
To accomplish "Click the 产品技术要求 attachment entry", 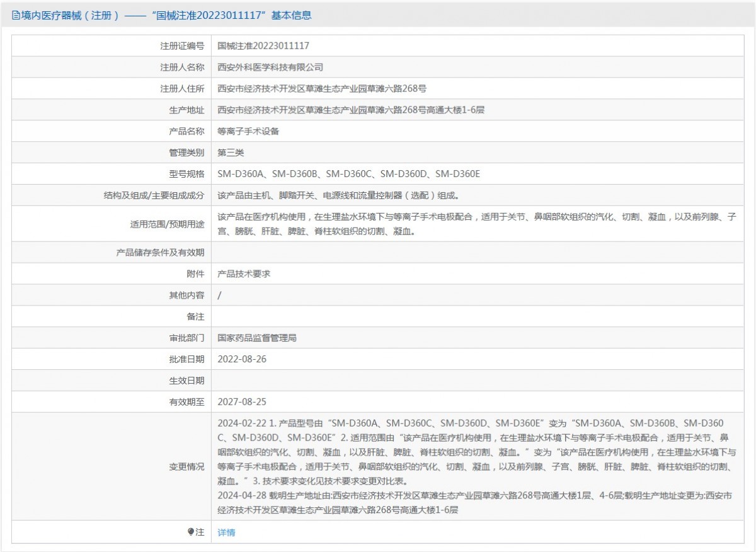I will (244, 274).
